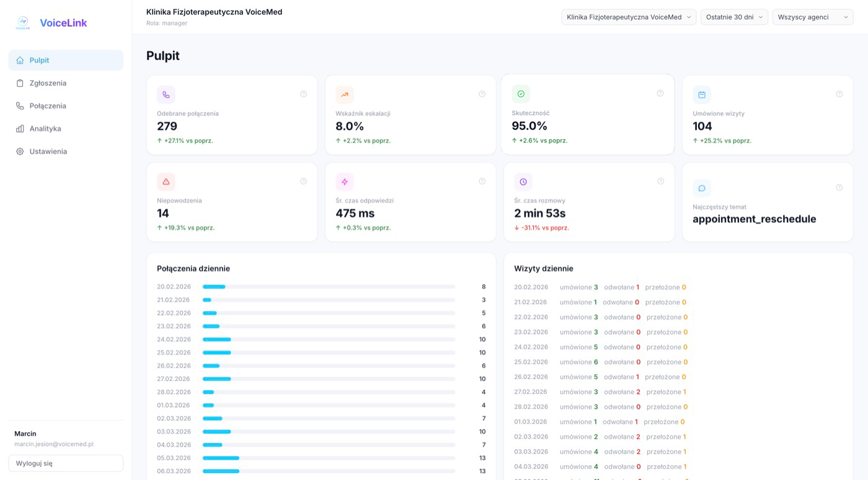
Task: Open the Wszyscy agenci filter dropdown
Action: [x=812, y=17]
